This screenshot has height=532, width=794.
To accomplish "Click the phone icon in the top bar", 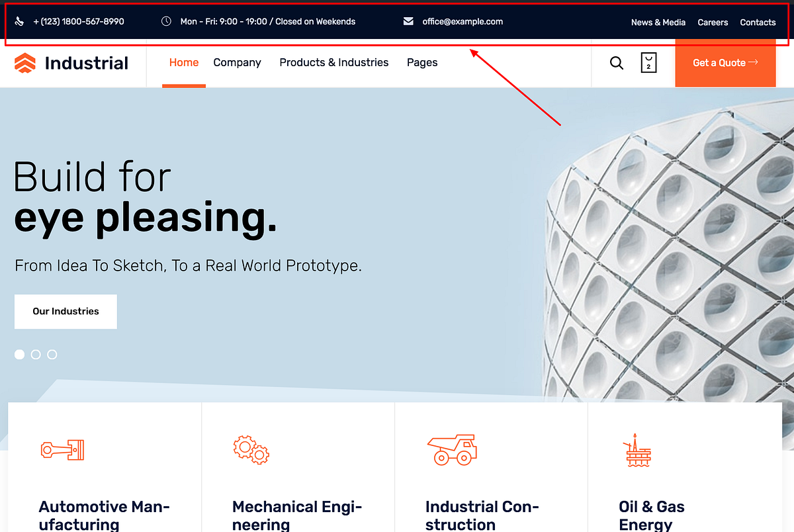I will pyautogui.click(x=19, y=21).
